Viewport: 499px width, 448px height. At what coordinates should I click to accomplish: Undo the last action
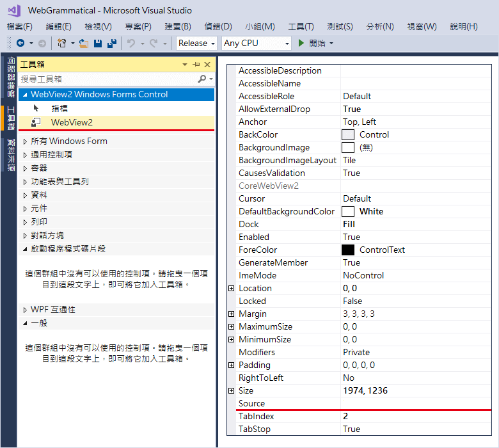131,43
